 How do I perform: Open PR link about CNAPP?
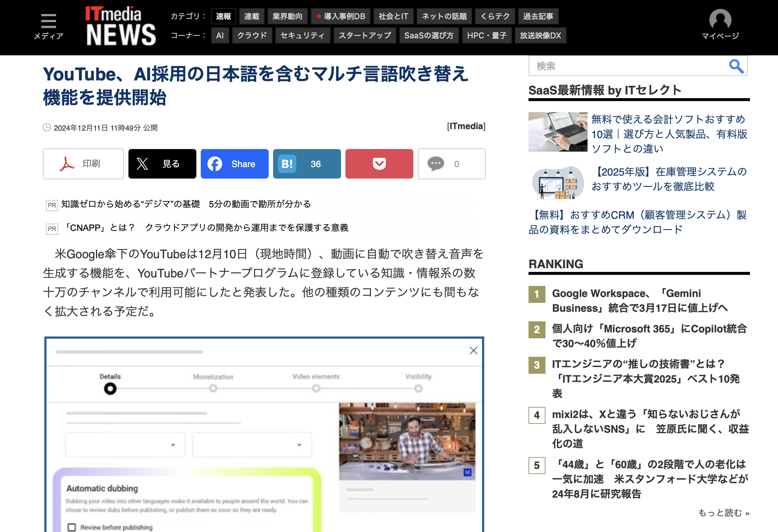pos(206,228)
